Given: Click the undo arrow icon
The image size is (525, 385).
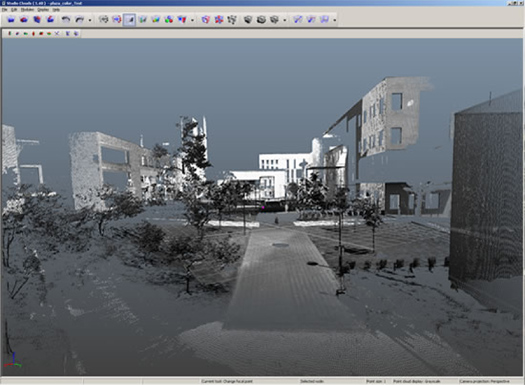Looking at the screenshot, I should 66,20.
